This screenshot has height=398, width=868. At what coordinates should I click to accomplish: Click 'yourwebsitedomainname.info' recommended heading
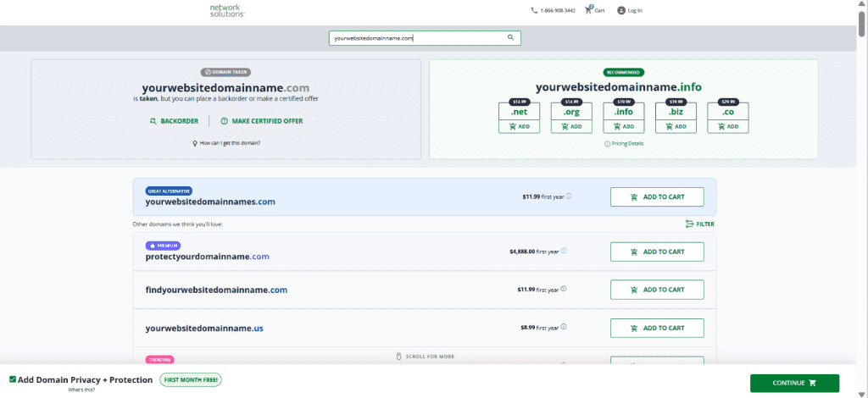point(618,86)
